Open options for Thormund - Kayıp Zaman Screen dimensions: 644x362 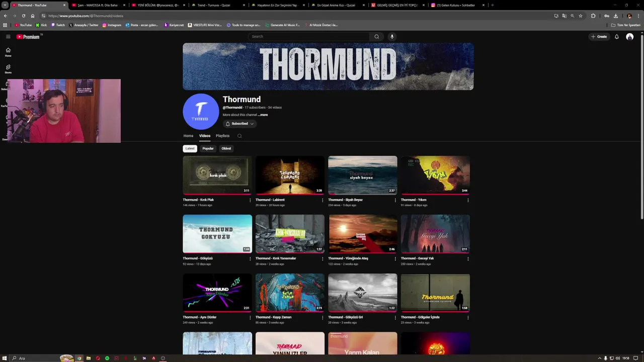click(x=323, y=318)
